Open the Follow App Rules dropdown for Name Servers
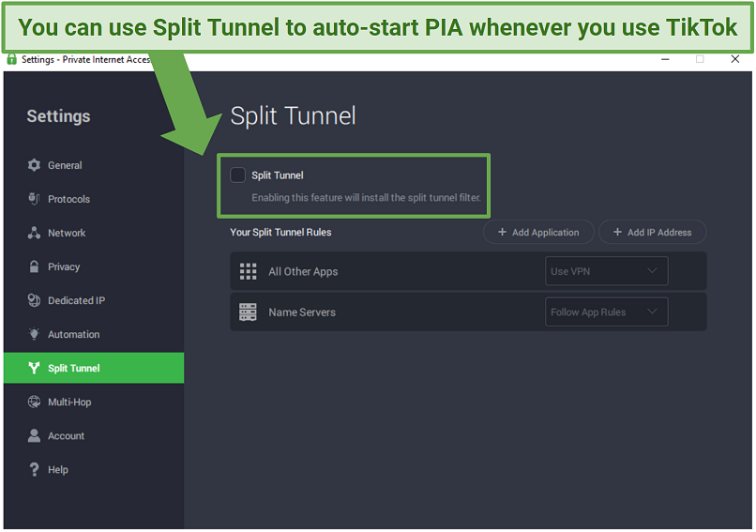Viewport: 756px width, 532px height. [x=607, y=312]
